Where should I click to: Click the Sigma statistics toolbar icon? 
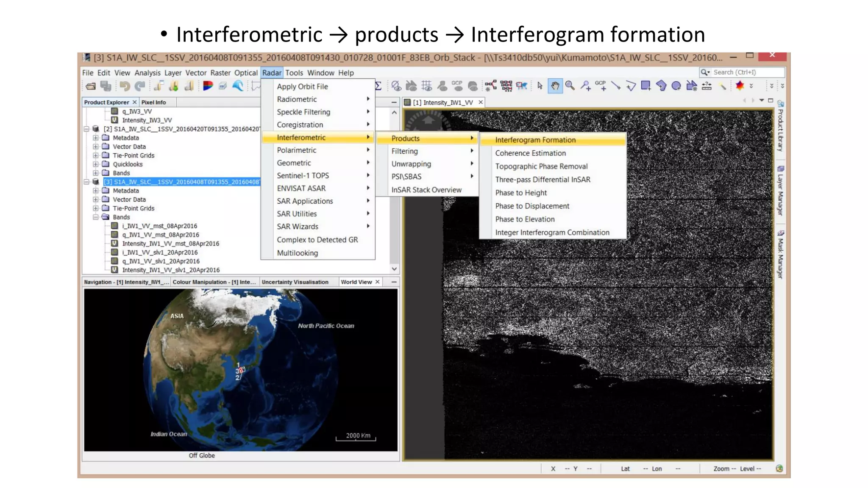tap(378, 86)
